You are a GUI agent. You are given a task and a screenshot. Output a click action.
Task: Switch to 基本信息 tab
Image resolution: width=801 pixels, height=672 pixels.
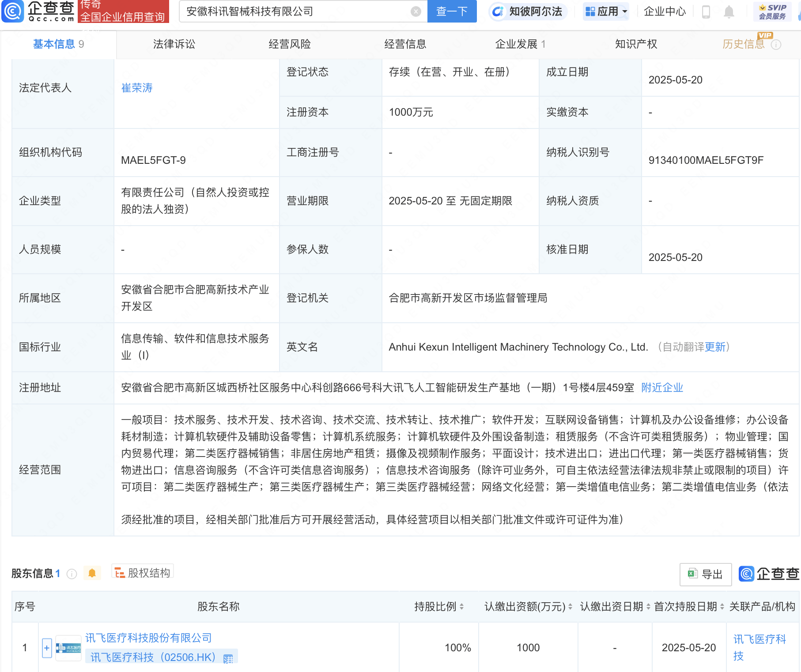pyautogui.click(x=58, y=44)
